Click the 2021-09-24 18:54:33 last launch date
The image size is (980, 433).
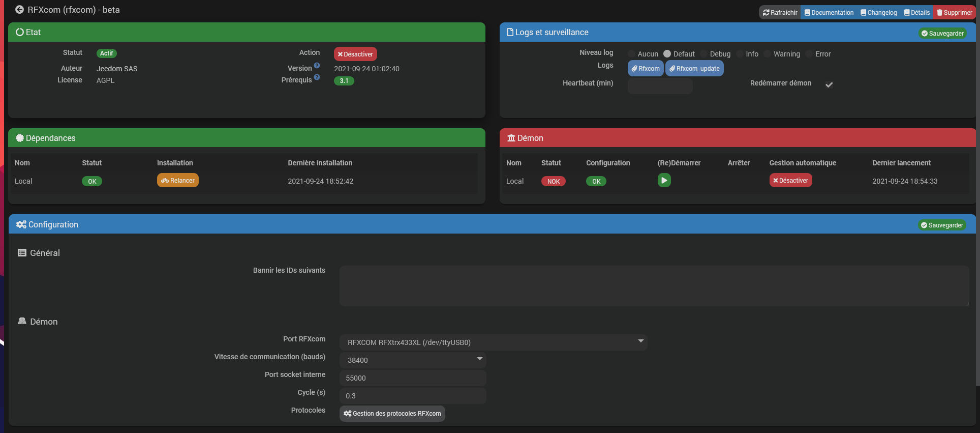pyautogui.click(x=905, y=181)
